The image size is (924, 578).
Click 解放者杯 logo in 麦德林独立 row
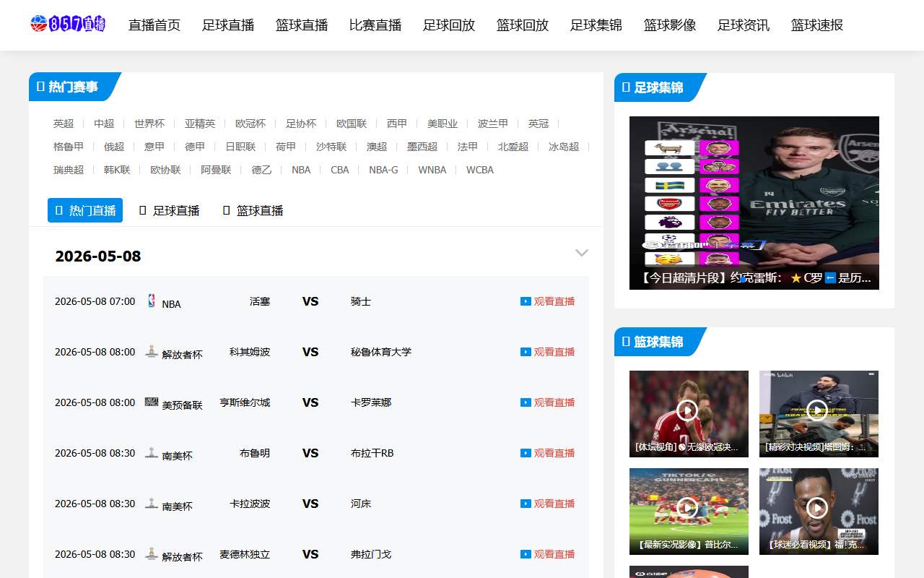(152, 553)
